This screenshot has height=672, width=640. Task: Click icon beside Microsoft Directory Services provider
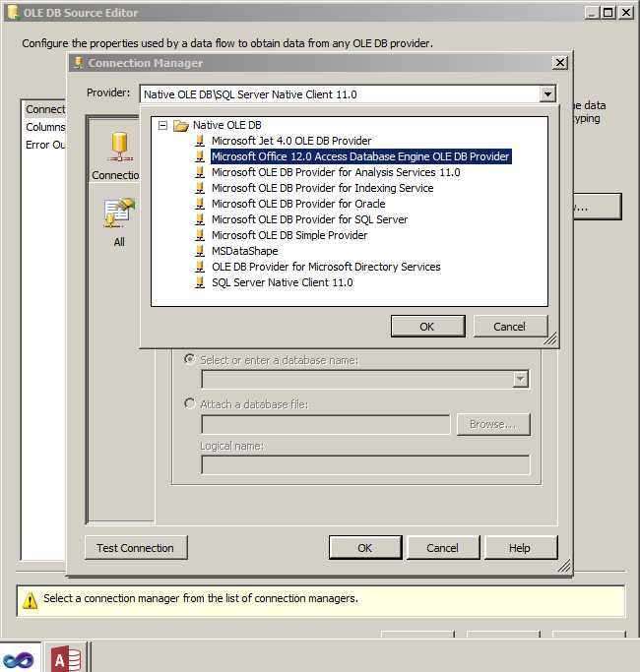pos(200,267)
